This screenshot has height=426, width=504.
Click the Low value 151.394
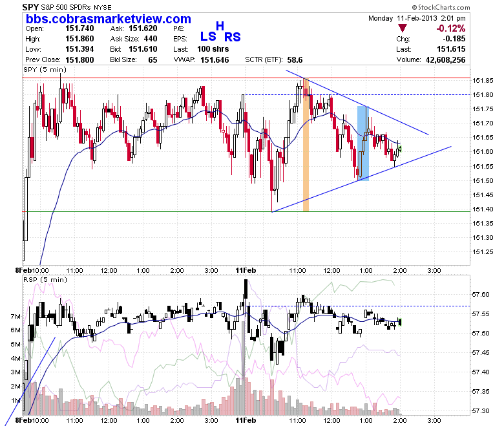79,49
